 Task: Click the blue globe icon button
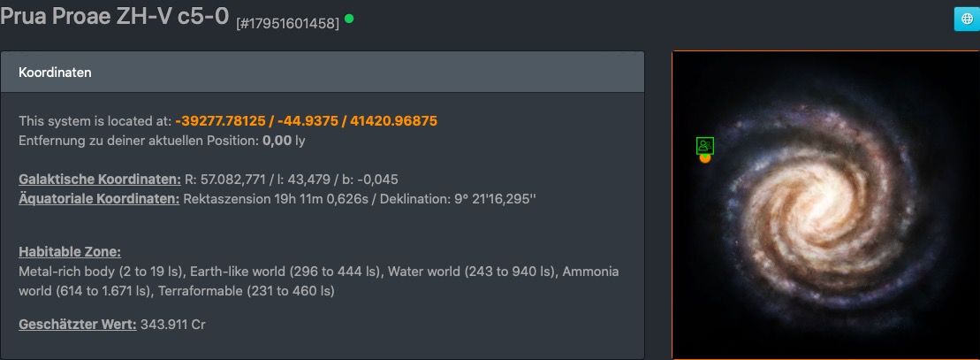coord(966,19)
